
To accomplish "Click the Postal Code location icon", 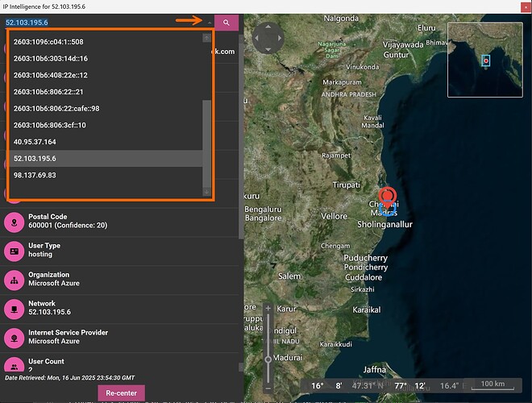I will click(15, 222).
